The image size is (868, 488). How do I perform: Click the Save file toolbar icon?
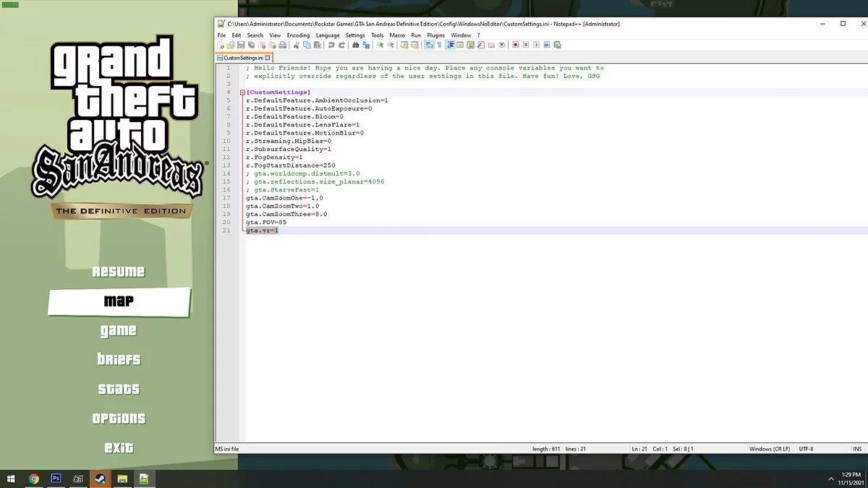point(240,45)
